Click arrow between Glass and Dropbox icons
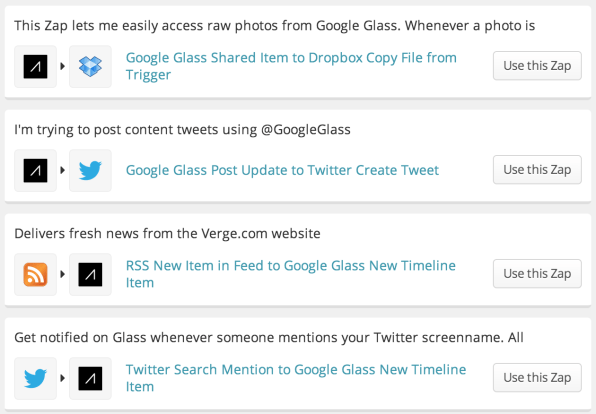This screenshot has height=414, width=596. tap(63, 66)
